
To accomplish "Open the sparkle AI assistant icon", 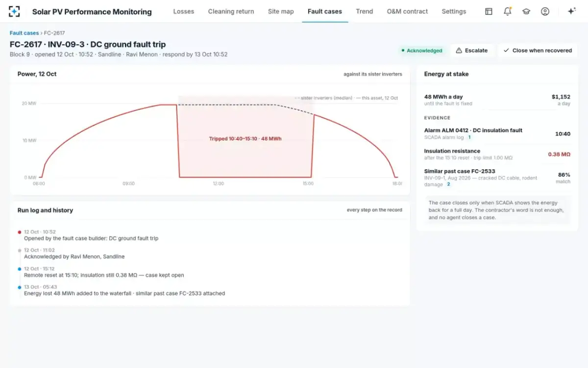I will click(x=571, y=11).
